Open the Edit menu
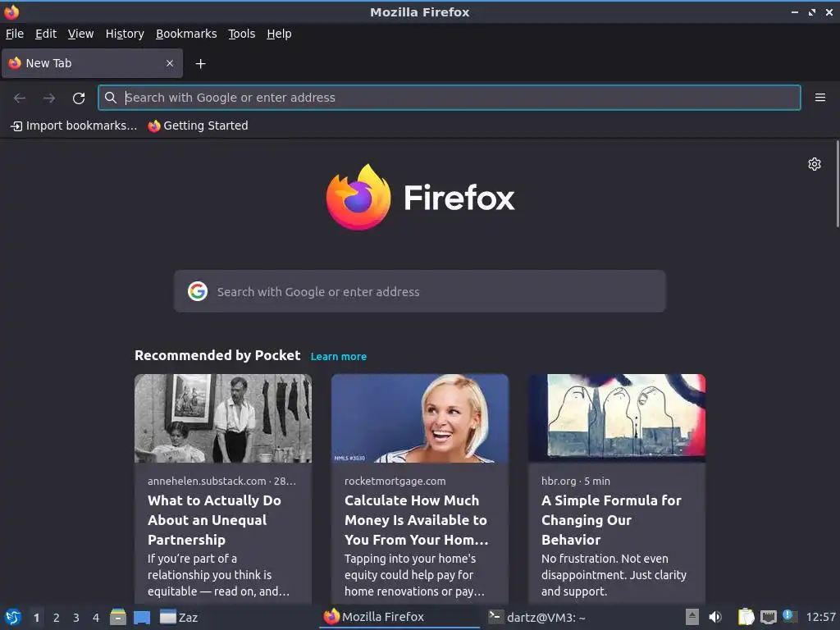 pos(46,34)
